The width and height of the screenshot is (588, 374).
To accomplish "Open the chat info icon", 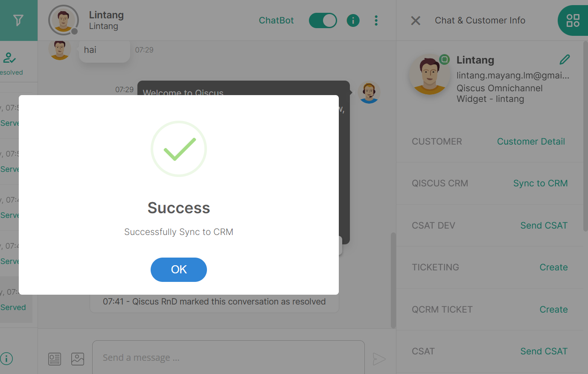I will (353, 20).
